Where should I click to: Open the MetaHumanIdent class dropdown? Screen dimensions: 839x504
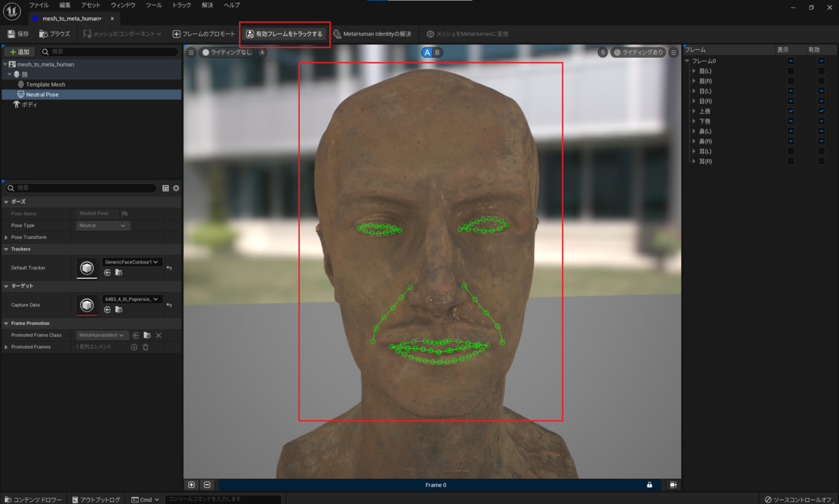coord(103,336)
